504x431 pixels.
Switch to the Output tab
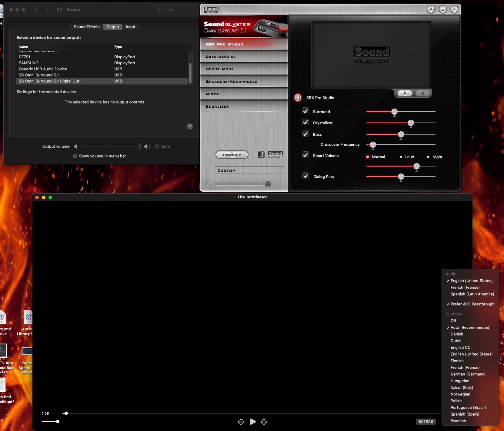click(x=113, y=27)
